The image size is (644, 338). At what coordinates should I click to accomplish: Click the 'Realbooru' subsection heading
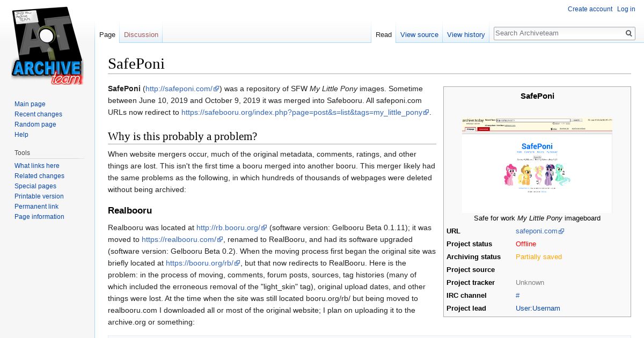click(x=130, y=210)
